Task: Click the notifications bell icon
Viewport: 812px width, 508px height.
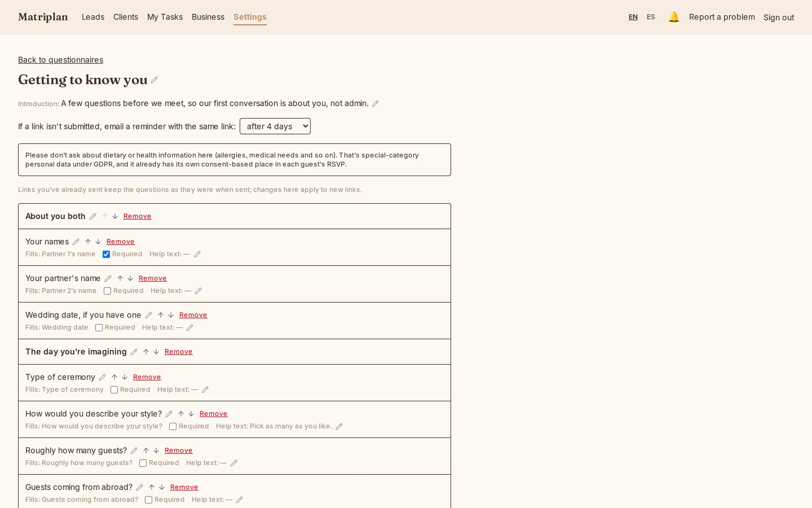Action: click(x=674, y=17)
